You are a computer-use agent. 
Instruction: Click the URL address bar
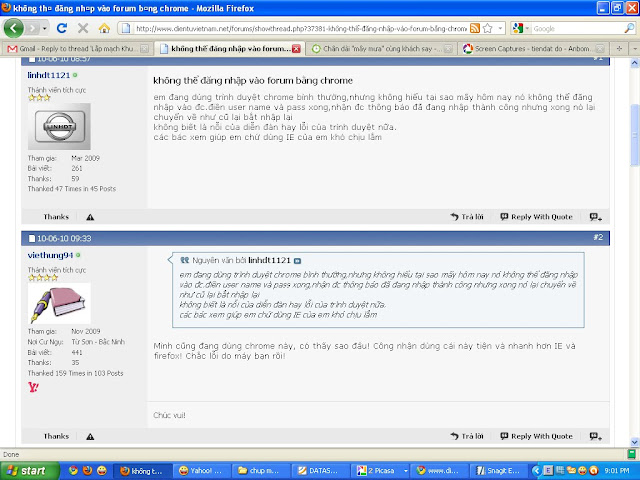tap(300, 29)
